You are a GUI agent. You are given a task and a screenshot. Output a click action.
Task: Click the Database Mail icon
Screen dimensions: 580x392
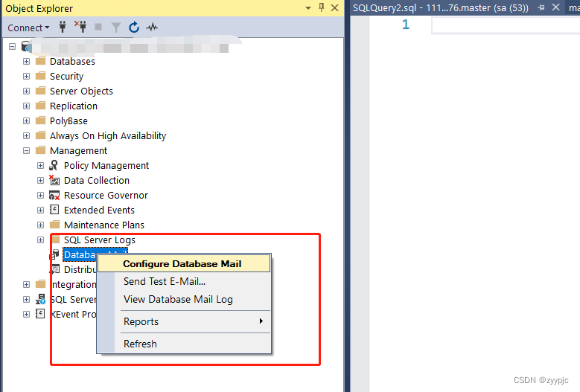[x=55, y=254]
